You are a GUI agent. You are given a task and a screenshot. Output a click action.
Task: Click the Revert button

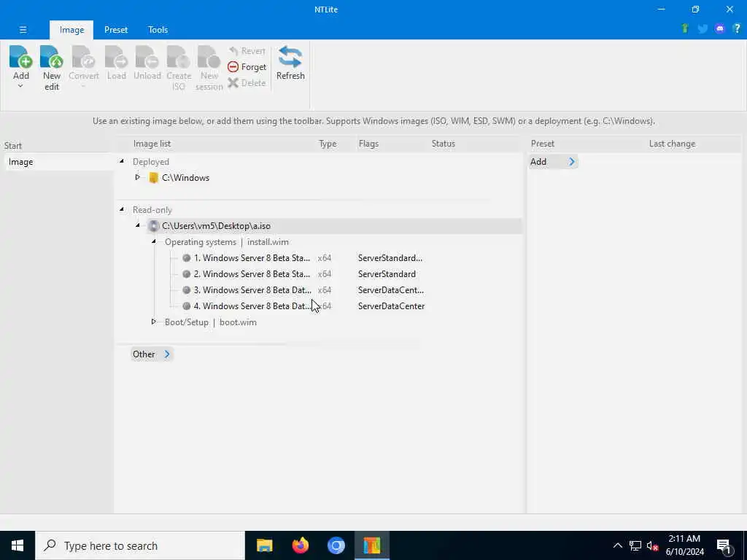click(x=247, y=51)
